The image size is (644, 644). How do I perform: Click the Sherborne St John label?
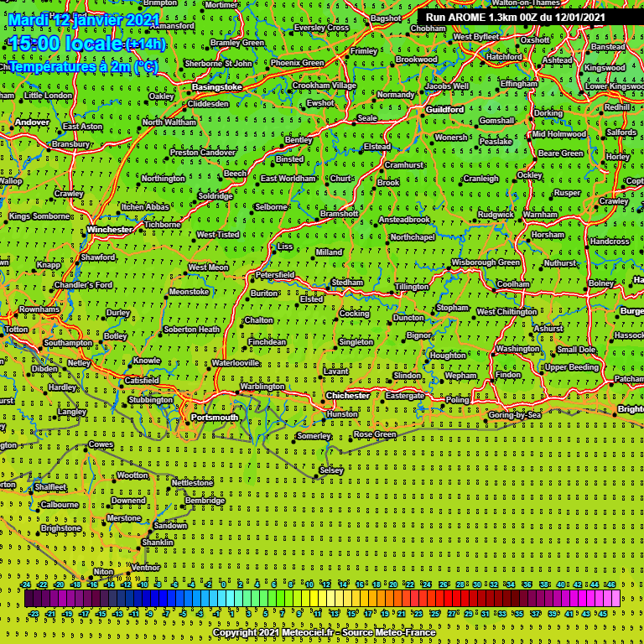218,63
